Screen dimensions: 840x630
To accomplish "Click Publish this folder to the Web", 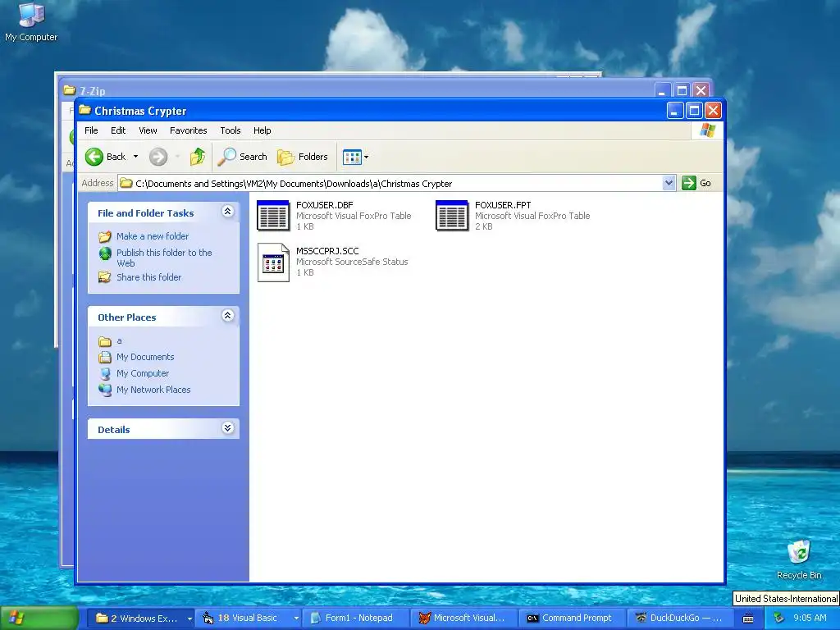I will pyautogui.click(x=164, y=258).
